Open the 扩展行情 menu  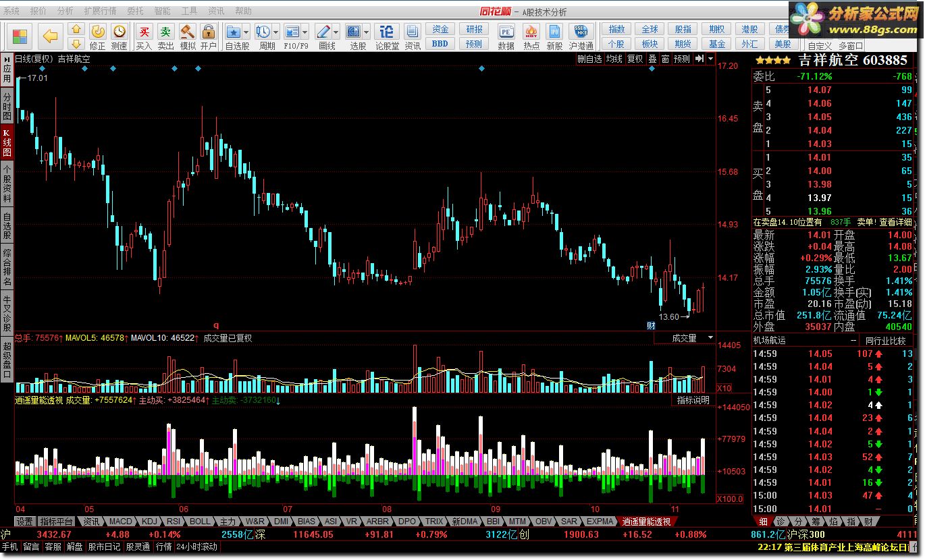(100, 11)
